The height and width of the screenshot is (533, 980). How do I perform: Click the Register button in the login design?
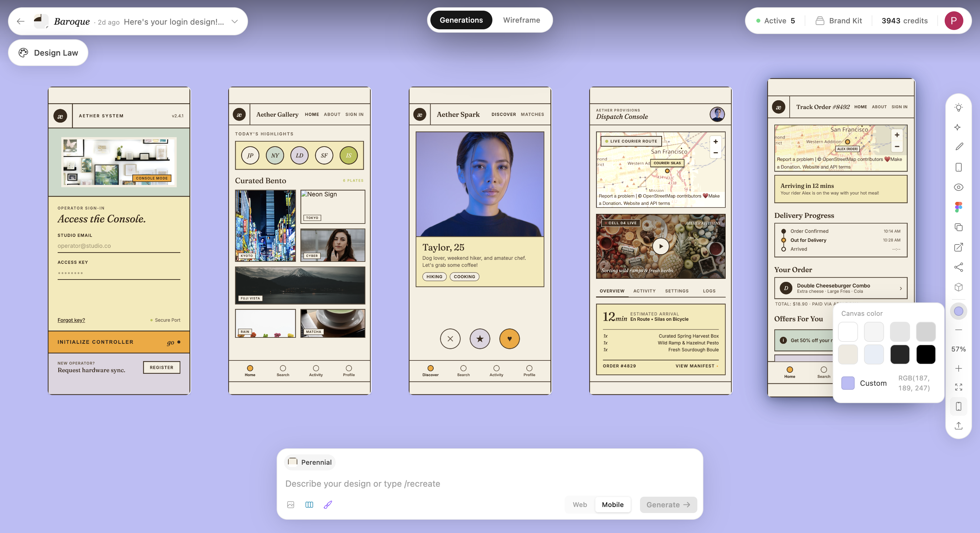(161, 367)
